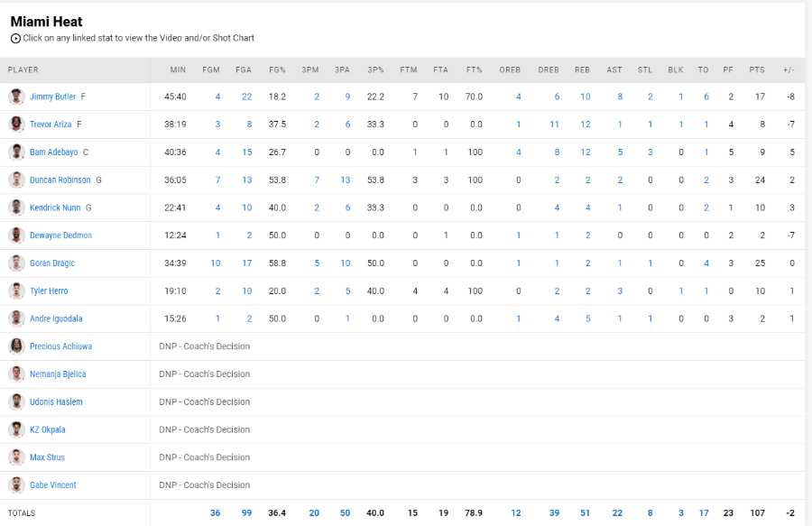Open Andre Iguodala's 5 total rebounds

(587, 318)
